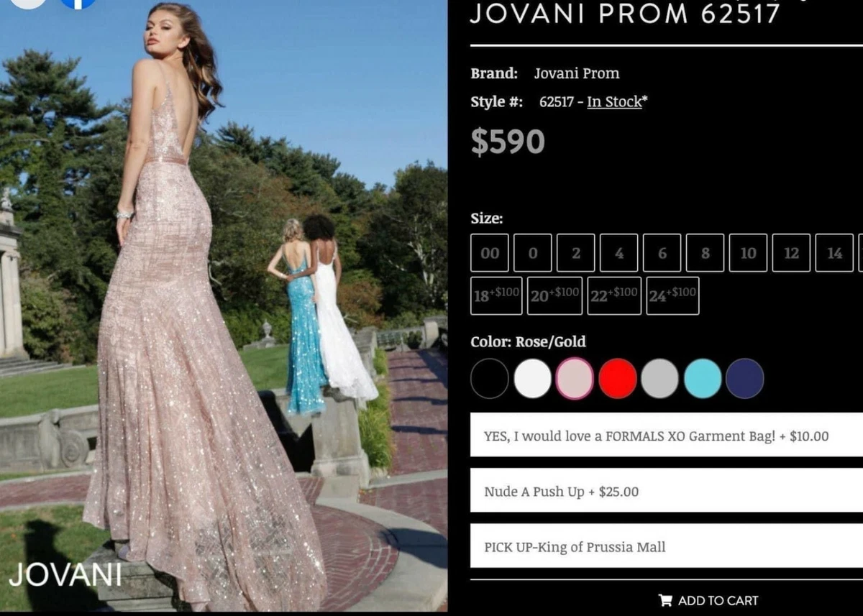This screenshot has width=863, height=616.
Task: Pick the navy color swatch
Action: [x=745, y=379]
